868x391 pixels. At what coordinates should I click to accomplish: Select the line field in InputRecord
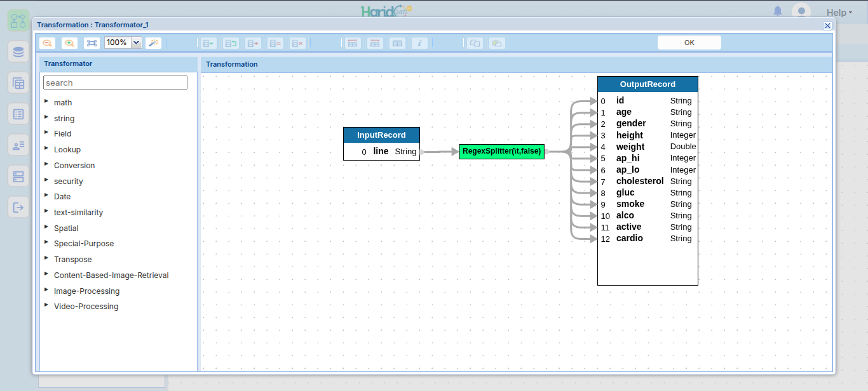coord(381,152)
